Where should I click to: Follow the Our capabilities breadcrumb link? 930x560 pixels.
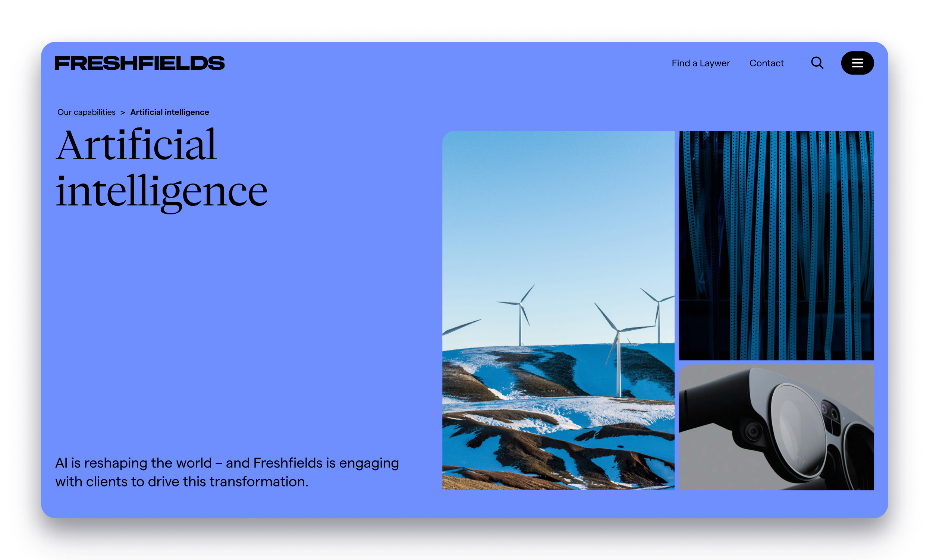click(87, 112)
